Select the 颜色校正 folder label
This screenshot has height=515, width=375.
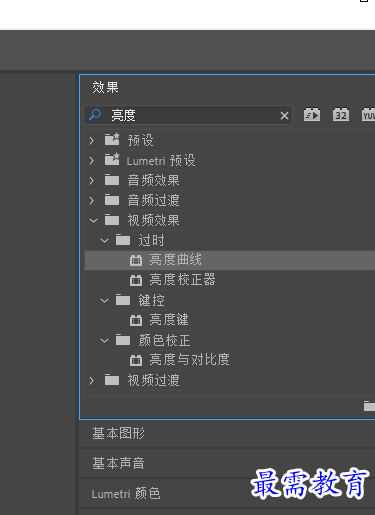point(164,341)
